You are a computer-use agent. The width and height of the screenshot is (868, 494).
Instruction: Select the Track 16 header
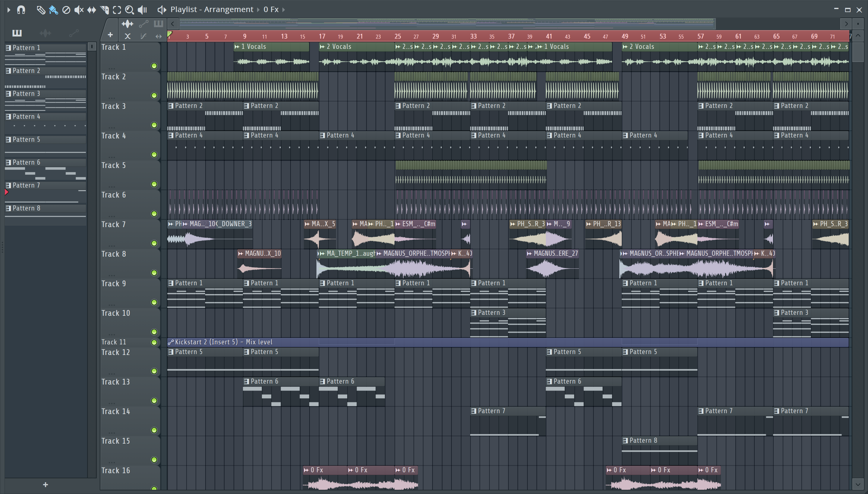click(x=130, y=478)
